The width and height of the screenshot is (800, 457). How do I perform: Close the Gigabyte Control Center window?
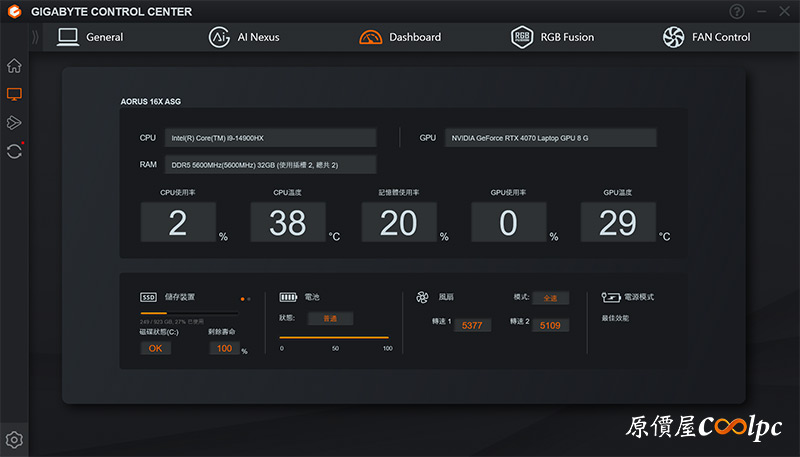click(x=785, y=11)
